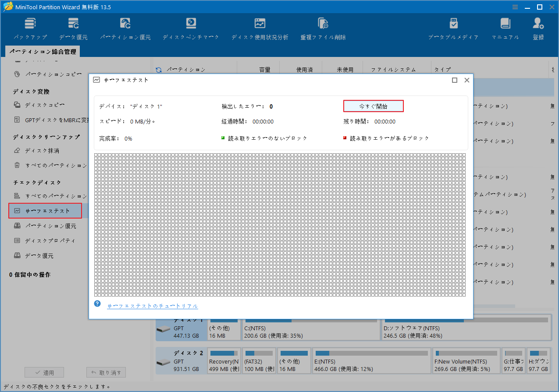The image size is (559, 392).
Task: Open the hamburger menu in the title bar
Action: click(514, 7)
